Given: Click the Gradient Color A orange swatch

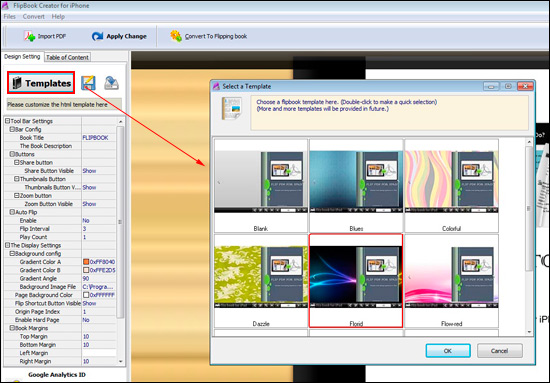Looking at the screenshot, I should tap(86, 262).
